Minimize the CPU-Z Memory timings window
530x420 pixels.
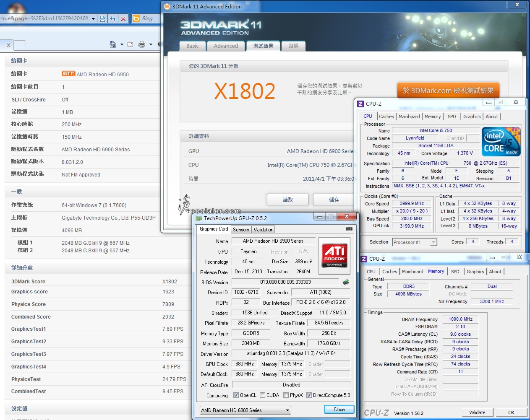(x=492, y=257)
